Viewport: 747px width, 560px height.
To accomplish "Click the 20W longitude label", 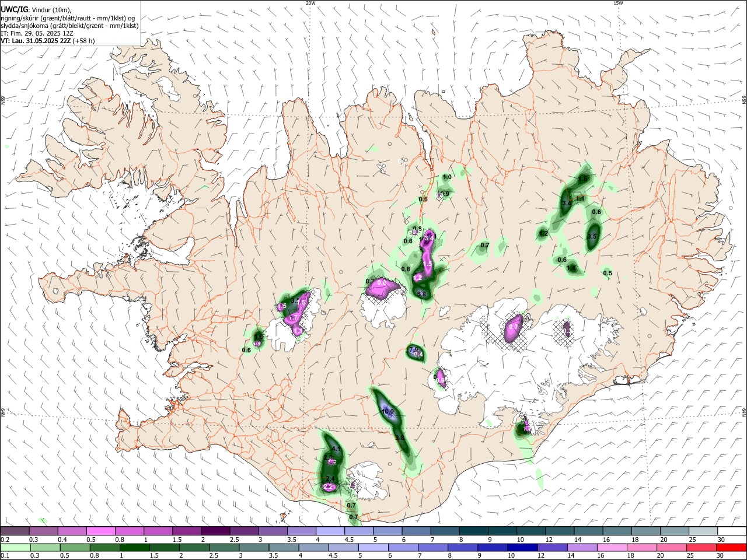I will (x=311, y=3).
